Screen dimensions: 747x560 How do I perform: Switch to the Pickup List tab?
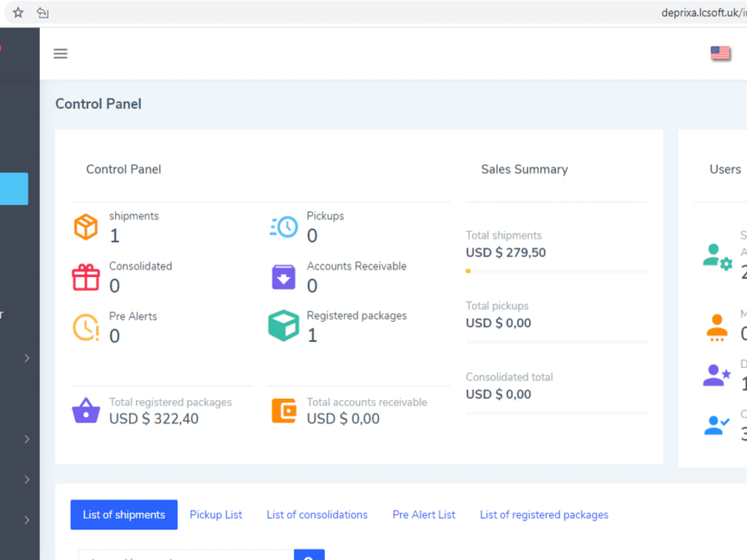(x=216, y=514)
